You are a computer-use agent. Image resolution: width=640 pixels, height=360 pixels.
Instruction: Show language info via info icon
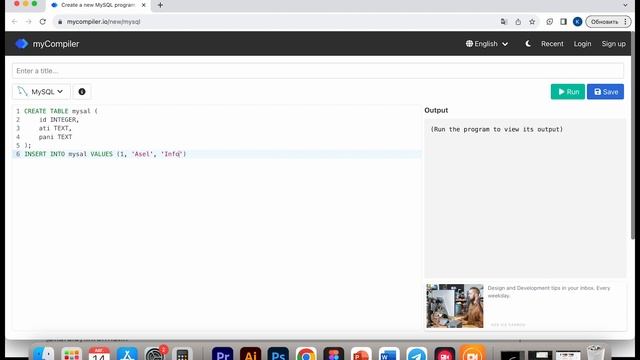[x=82, y=91]
